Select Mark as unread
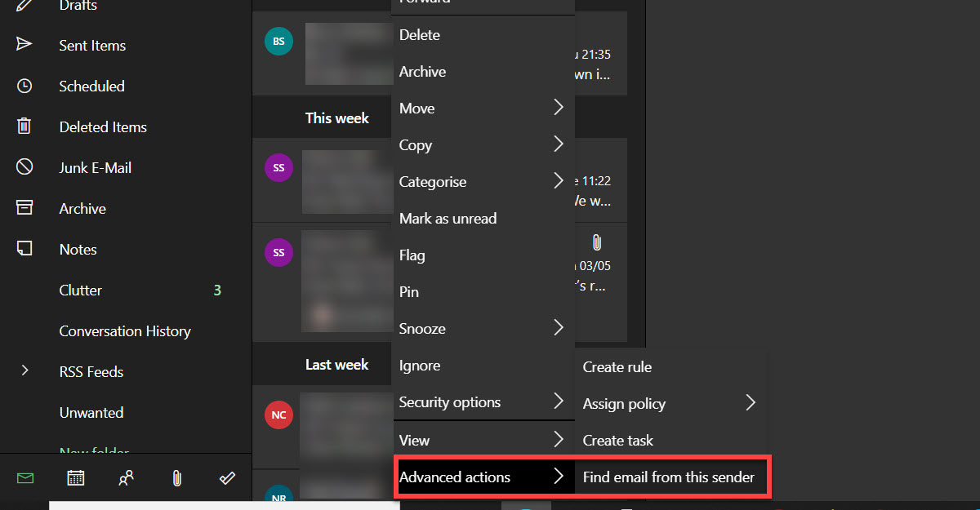The width and height of the screenshot is (980, 510). point(448,218)
